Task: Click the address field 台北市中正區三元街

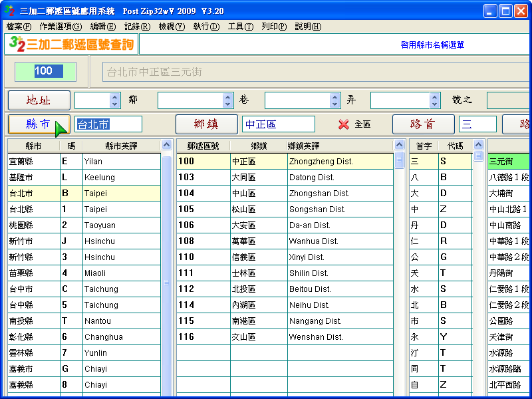Action: tap(315, 72)
